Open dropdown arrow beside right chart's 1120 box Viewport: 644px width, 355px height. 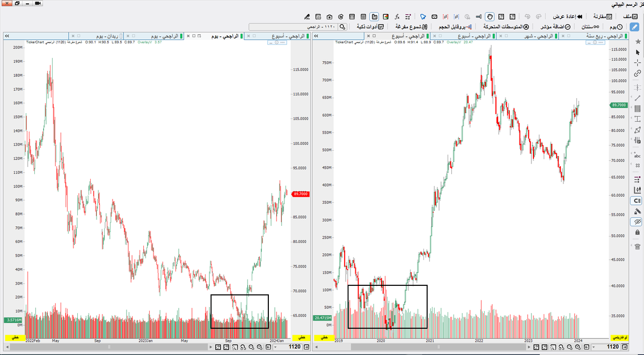pyautogui.click(x=594, y=346)
